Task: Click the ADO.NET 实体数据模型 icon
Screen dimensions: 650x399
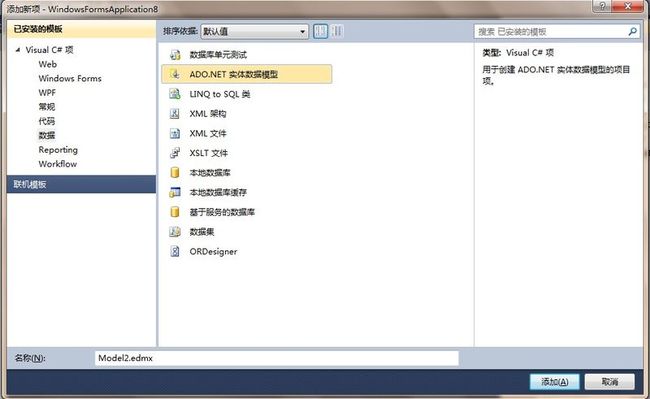Action: coord(175,74)
